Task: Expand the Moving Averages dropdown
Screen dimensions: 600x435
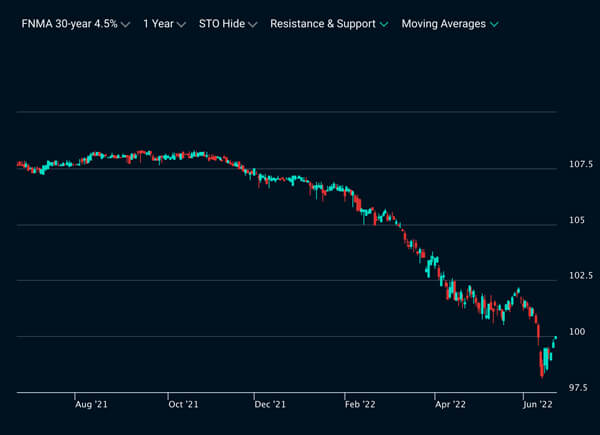Action: (x=450, y=24)
